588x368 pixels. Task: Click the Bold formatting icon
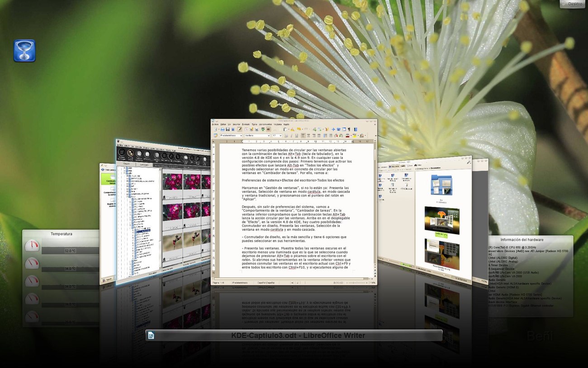286,135
